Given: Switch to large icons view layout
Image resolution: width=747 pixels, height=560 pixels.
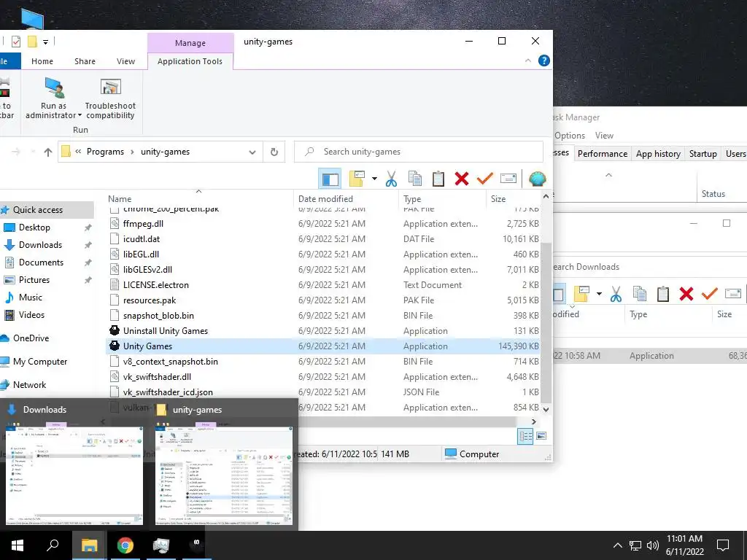Looking at the screenshot, I should point(541,436).
